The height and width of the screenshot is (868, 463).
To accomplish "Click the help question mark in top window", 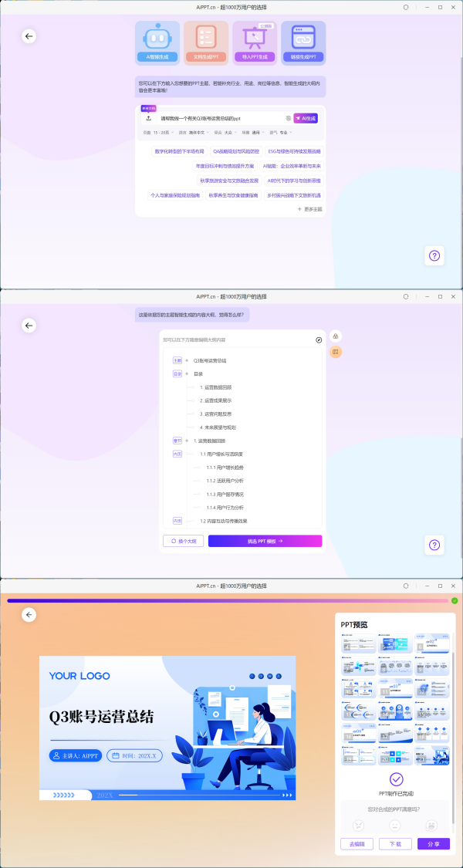I will tap(434, 256).
